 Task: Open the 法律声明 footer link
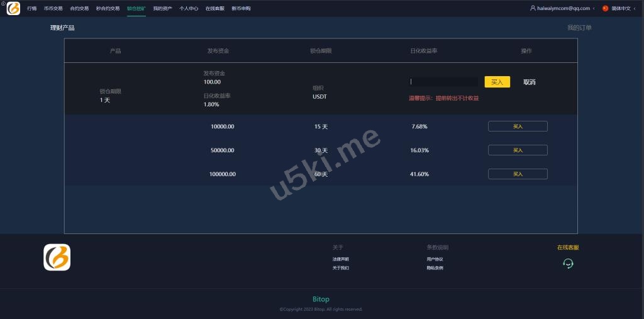coord(341,259)
